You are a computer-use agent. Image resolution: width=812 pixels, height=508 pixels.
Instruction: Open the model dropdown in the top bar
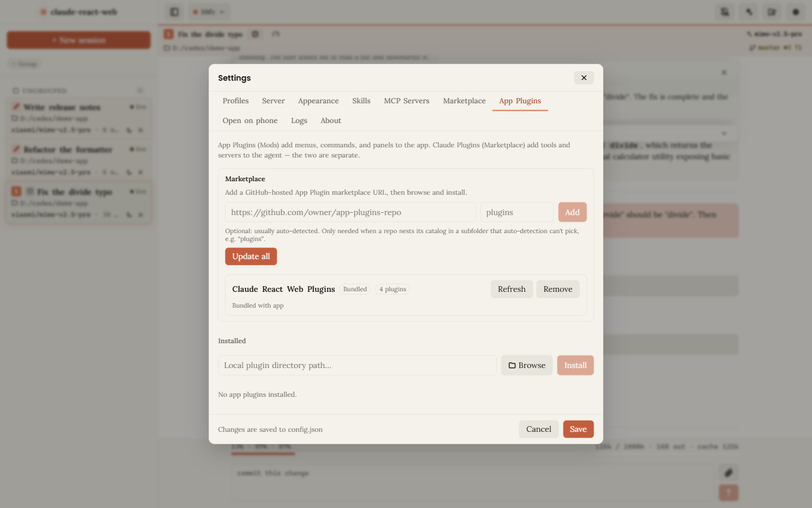click(208, 12)
